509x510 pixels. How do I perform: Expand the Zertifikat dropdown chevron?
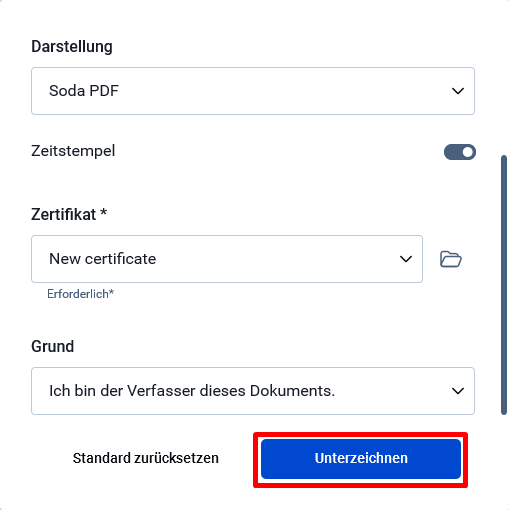pyautogui.click(x=406, y=259)
